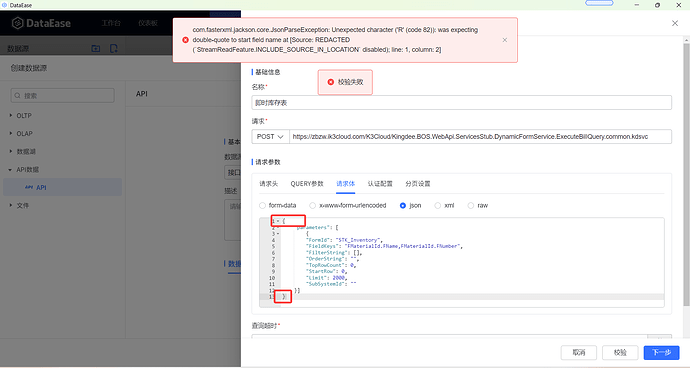Select the raw body radio option

click(471, 206)
